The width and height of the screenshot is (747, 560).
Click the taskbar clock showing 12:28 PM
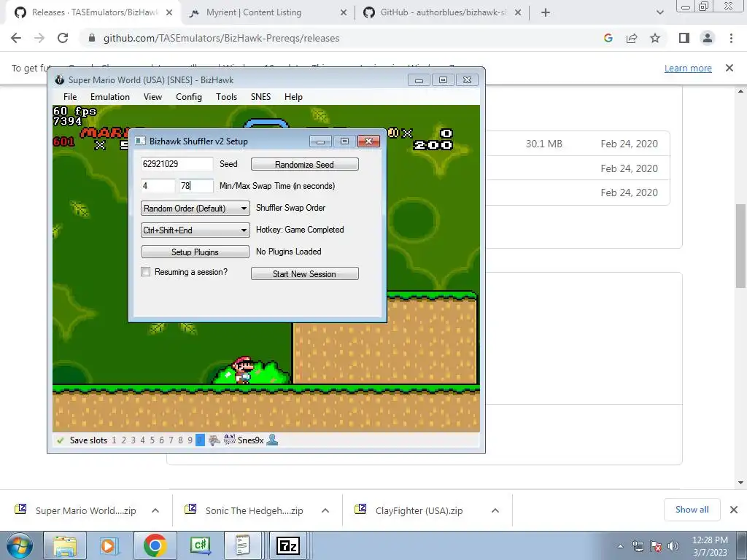710,546
